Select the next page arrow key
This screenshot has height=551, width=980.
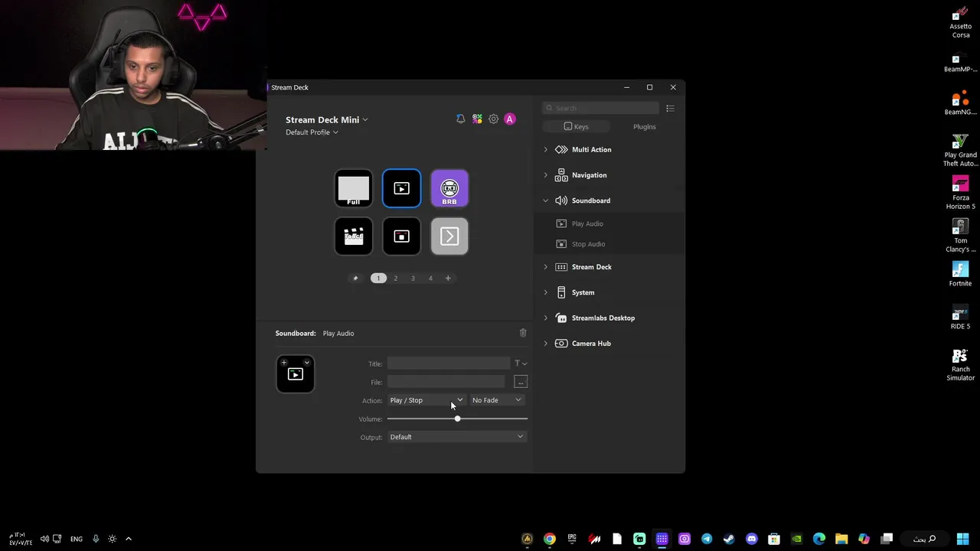pos(449,236)
